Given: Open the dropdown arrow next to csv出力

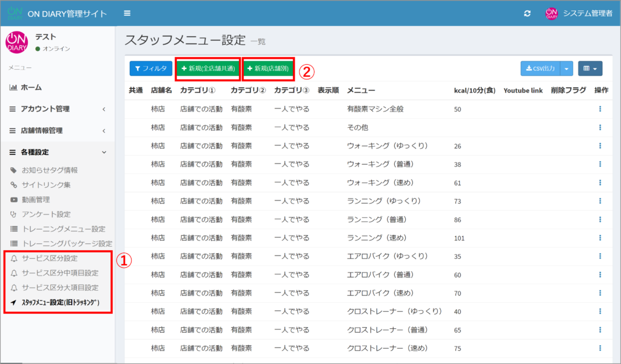Looking at the screenshot, I should tap(567, 69).
